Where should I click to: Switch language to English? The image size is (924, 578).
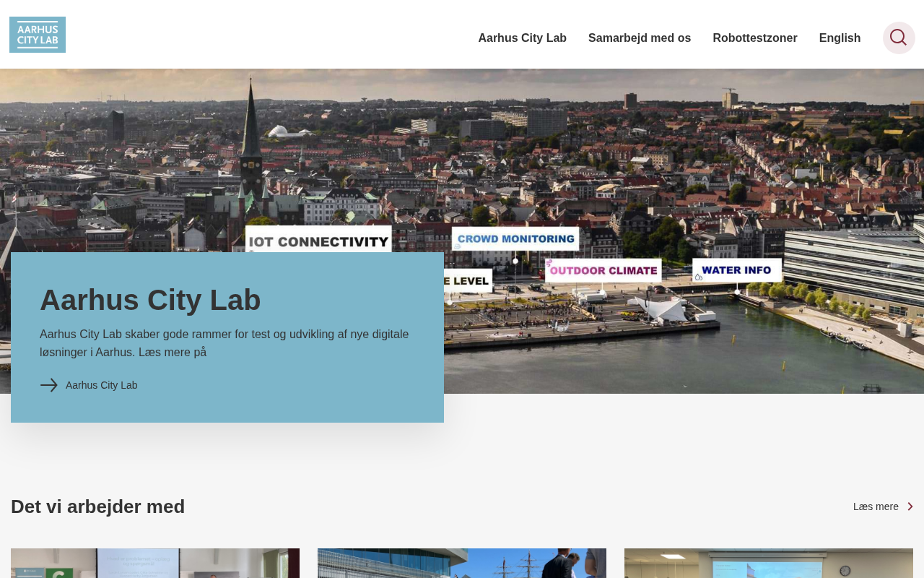click(840, 38)
